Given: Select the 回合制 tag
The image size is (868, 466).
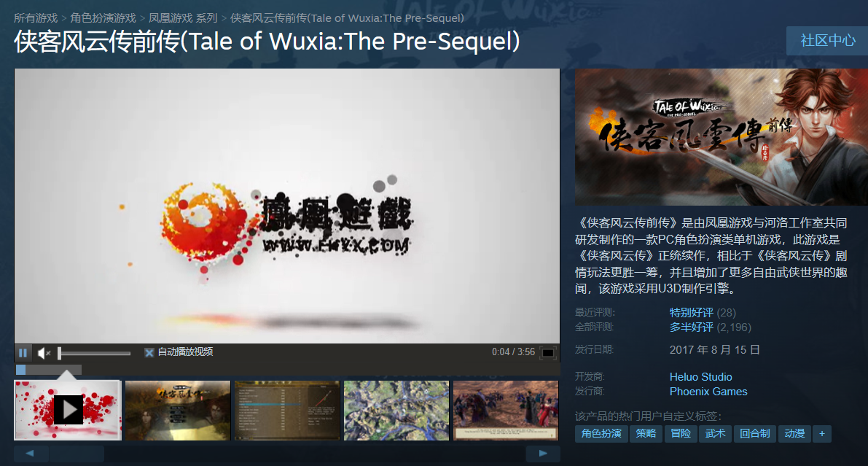Looking at the screenshot, I should click(x=754, y=433).
